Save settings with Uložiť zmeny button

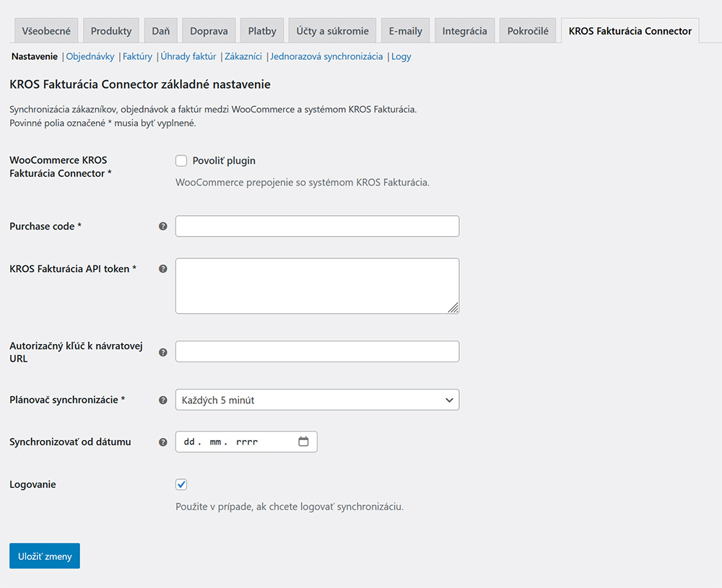pos(45,556)
